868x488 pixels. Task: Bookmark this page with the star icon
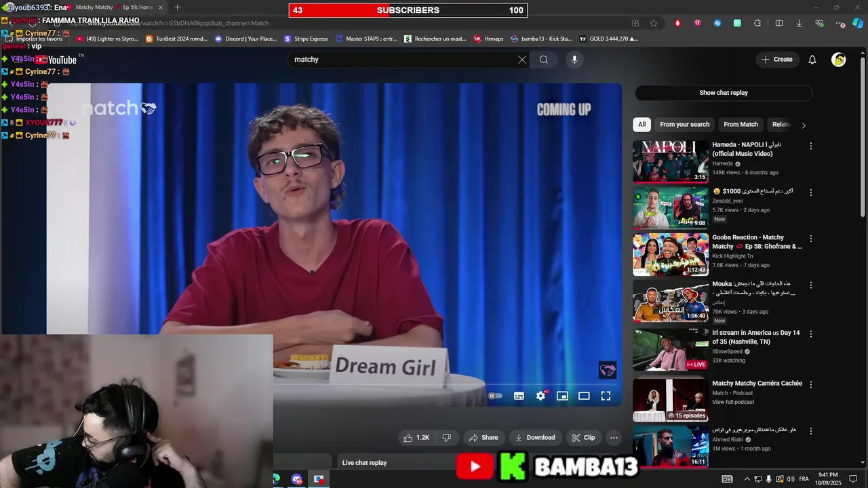(654, 23)
